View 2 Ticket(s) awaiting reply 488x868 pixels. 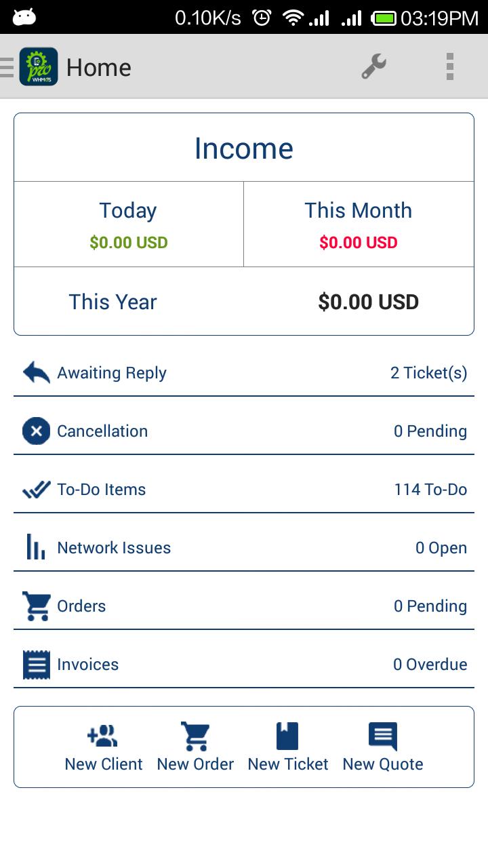click(x=428, y=372)
